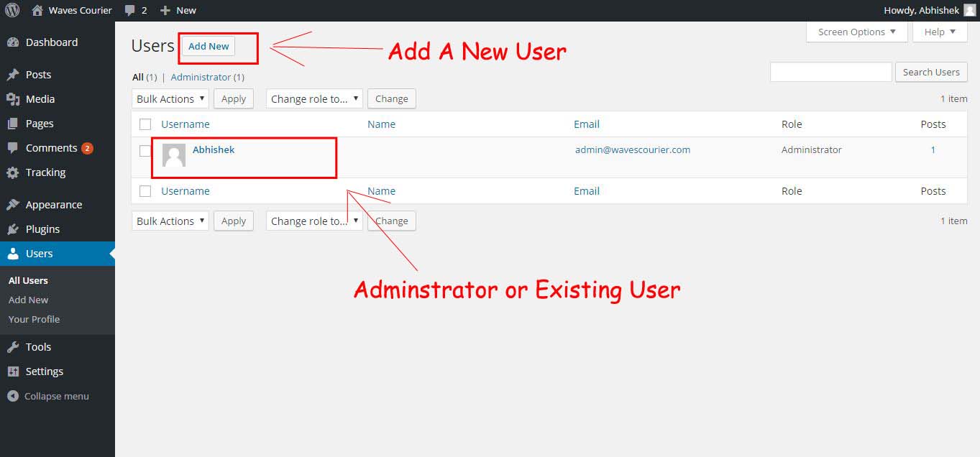Sort by Name header column
This screenshot has width=980, height=457.
pos(381,124)
